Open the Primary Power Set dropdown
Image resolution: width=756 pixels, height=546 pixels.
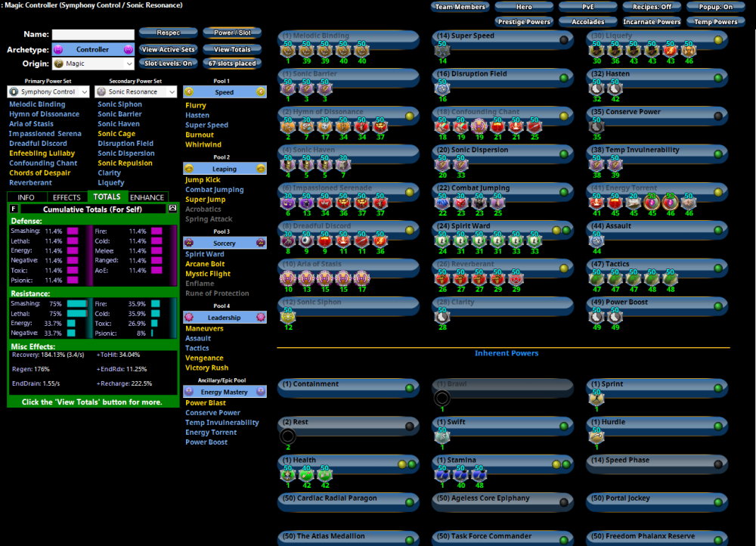coord(48,92)
